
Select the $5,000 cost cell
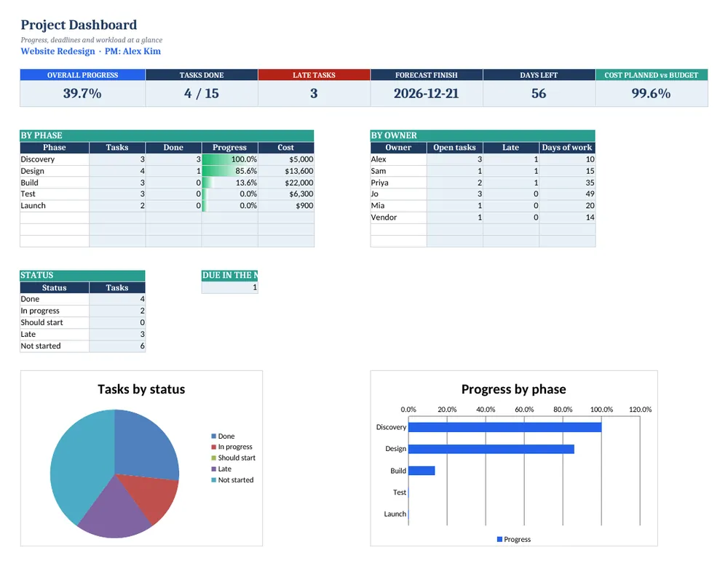tap(286, 159)
